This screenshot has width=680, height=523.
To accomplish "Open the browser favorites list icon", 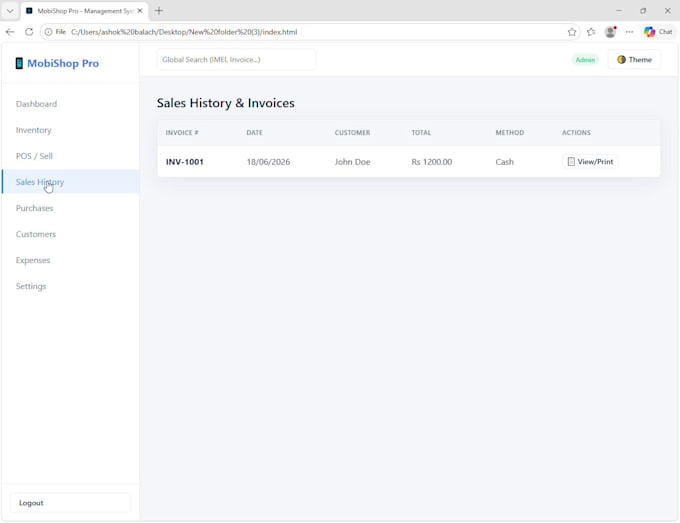I will pos(591,32).
